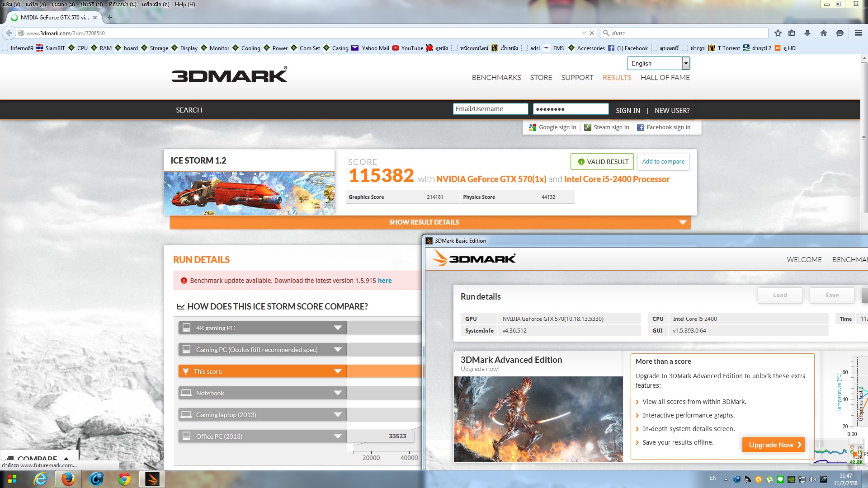Open the Hall of Fame menu item
This screenshot has width=868, height=488.
[665, 78]
